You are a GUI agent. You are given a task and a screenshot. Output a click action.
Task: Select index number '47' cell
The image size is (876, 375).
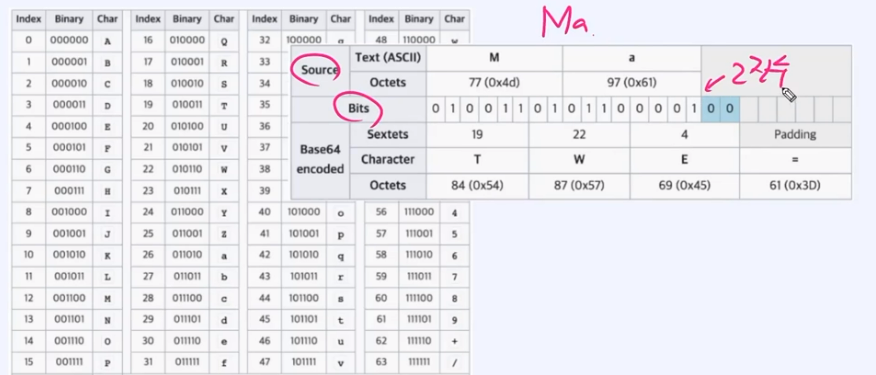[265, 362]
